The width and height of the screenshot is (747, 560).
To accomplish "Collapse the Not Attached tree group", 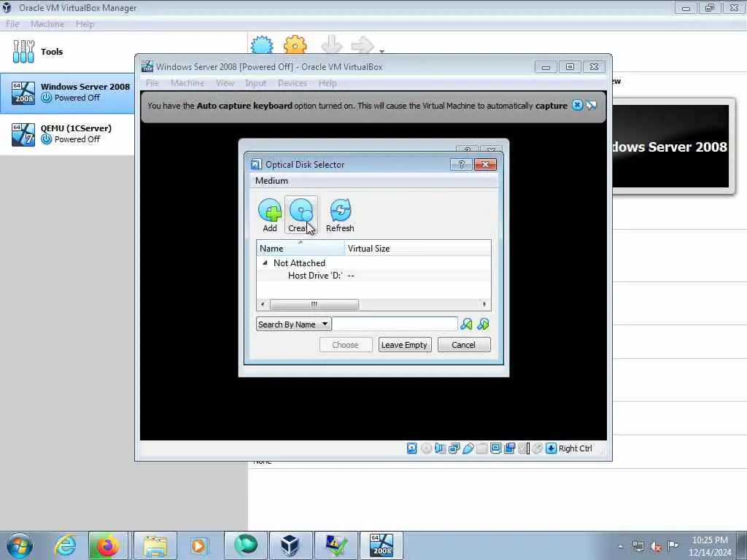I will point(265,262).
